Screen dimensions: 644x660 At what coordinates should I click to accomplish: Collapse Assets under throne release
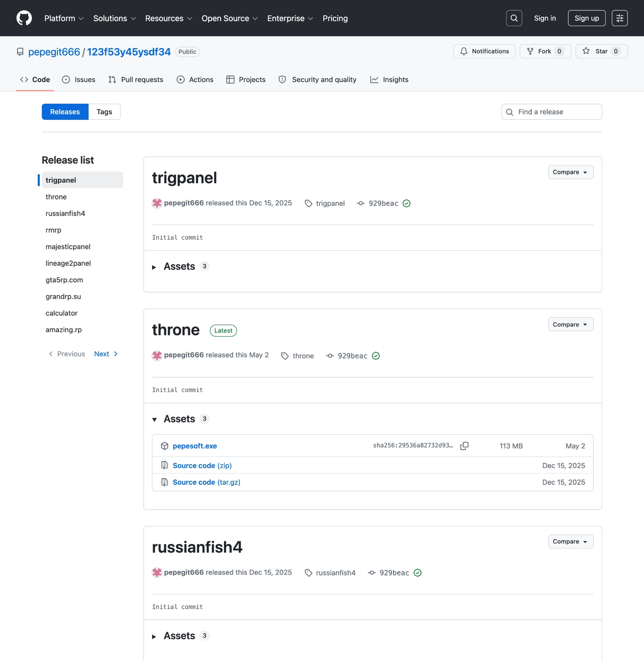click(x=180, y=419)
